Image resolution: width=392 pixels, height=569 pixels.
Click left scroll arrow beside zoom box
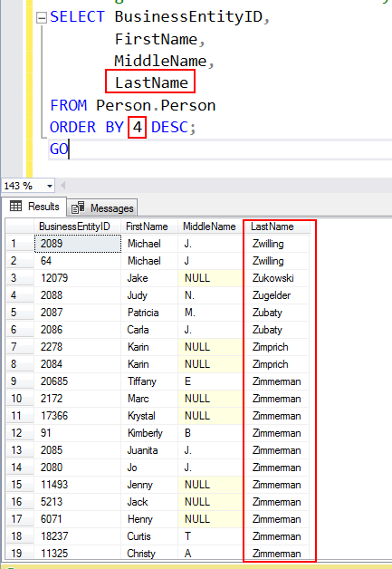click(62, 186)
